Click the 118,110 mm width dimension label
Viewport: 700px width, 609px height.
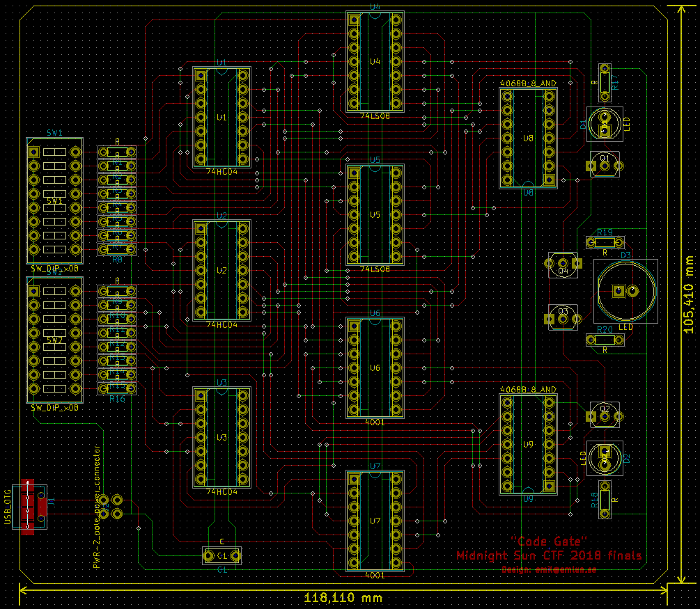click(343, 597)
